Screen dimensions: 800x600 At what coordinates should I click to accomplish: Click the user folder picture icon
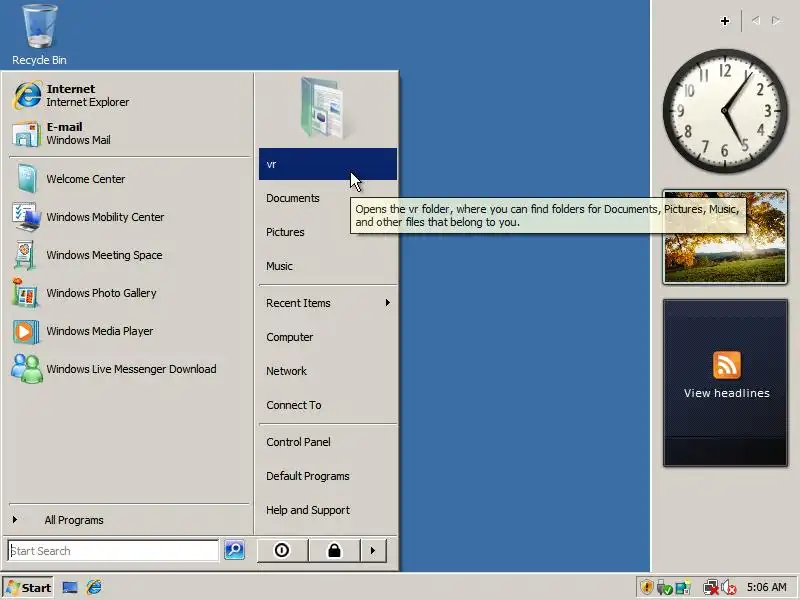pyautogui.click(x=326, y=108)
